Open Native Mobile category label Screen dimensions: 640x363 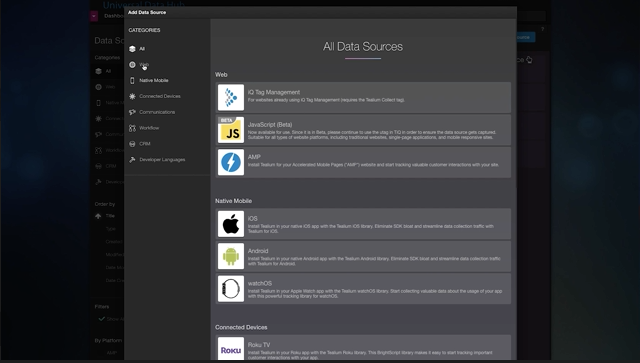click(x=154, y=80)
